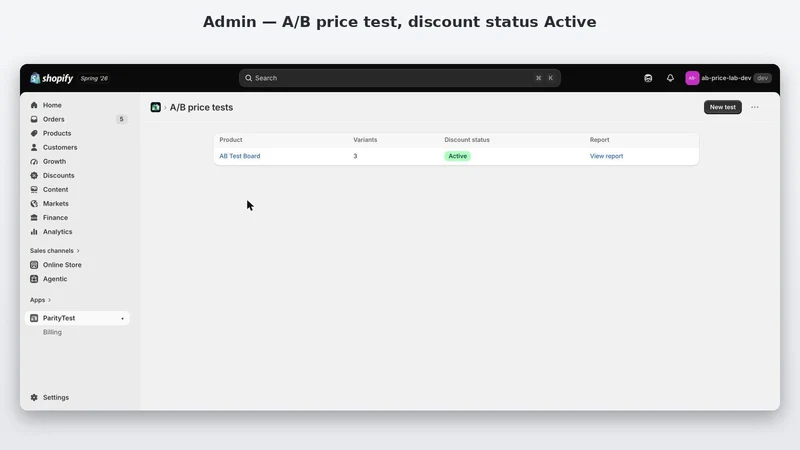Click the Shopify logo
The height and width of the screenshot is (450, 800).
[52, 78]
